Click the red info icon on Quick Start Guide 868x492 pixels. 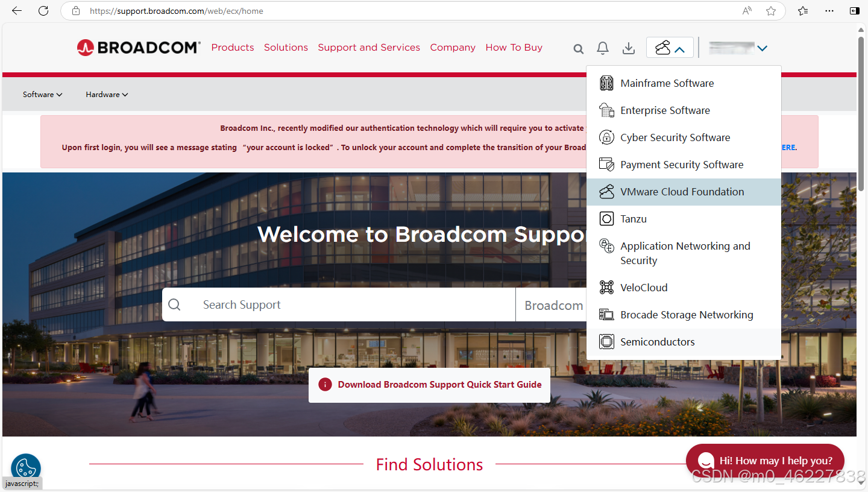(x=325, y=385)
